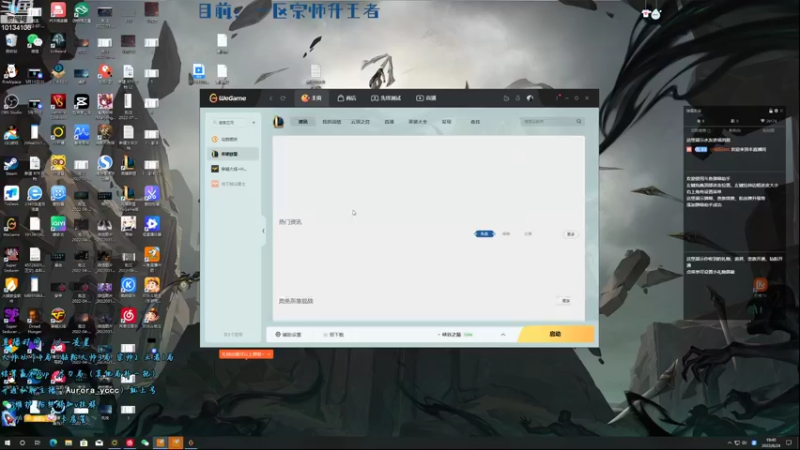Select 地下城与勇士 in the sidebar
800x450 pixels.
pos(233,184)
